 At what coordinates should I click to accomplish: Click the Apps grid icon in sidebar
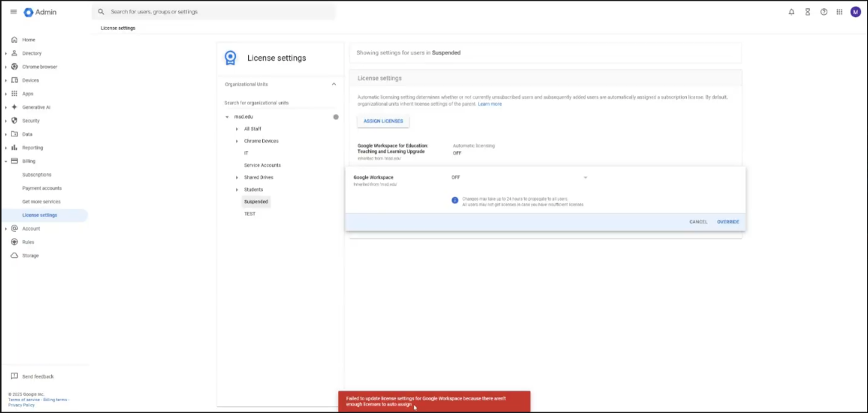pyautogui.click(x=14, y=94)
